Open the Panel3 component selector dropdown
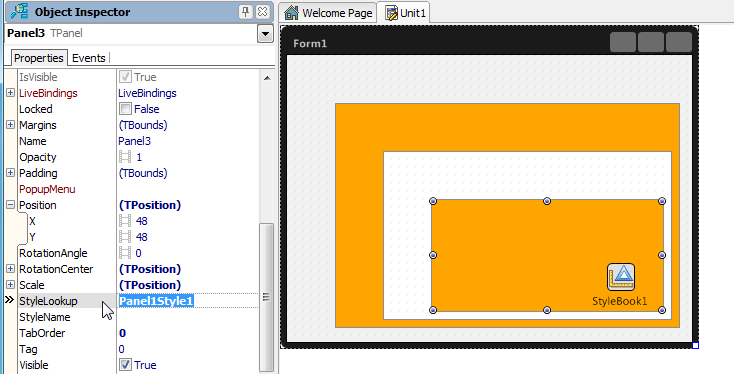Screen dimensions: 734x374 [x=265, y=34]
